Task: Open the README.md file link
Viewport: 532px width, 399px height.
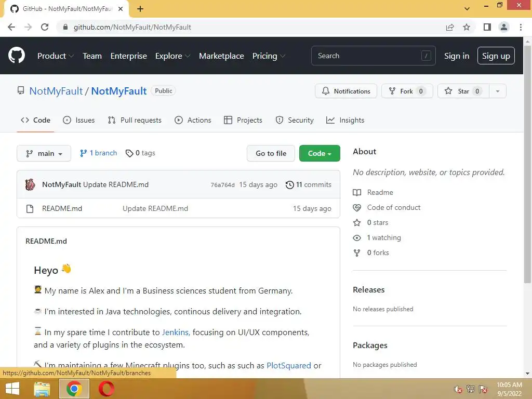Action: coord(62,209)
